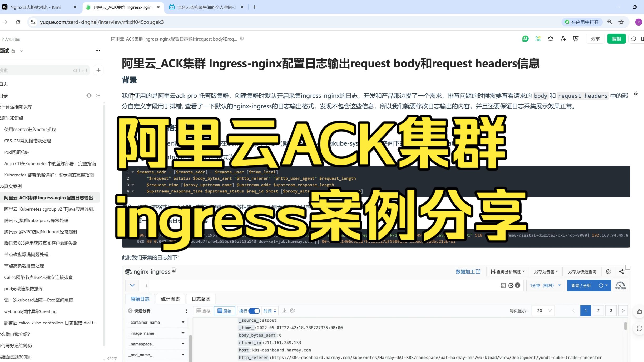
Task: Click the quick analysis three-dot menu
Action: coord(186,311)
